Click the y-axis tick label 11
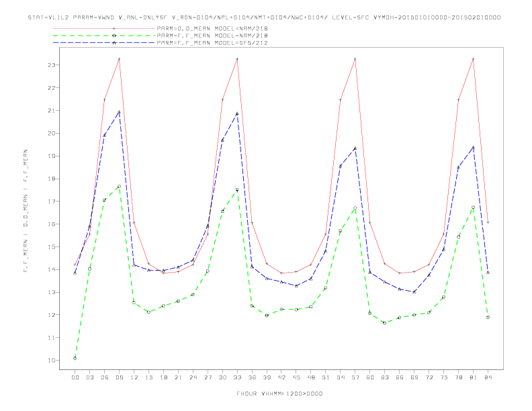 [x=52, y=337]
